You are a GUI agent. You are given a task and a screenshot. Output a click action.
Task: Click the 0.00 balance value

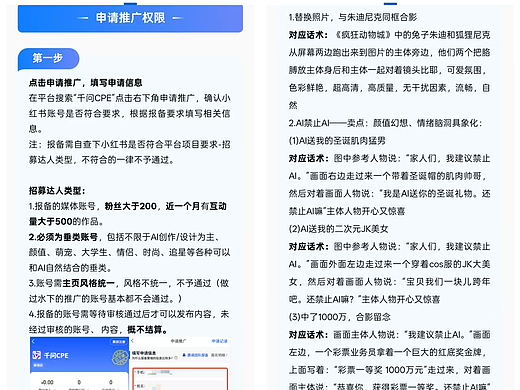pyautogui.click(x=47, y=382)
